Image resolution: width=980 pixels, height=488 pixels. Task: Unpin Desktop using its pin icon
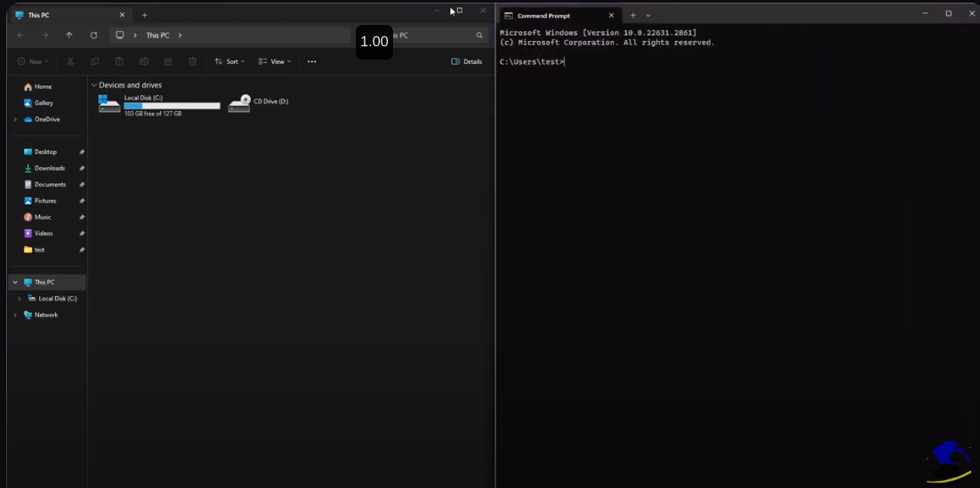82,152
